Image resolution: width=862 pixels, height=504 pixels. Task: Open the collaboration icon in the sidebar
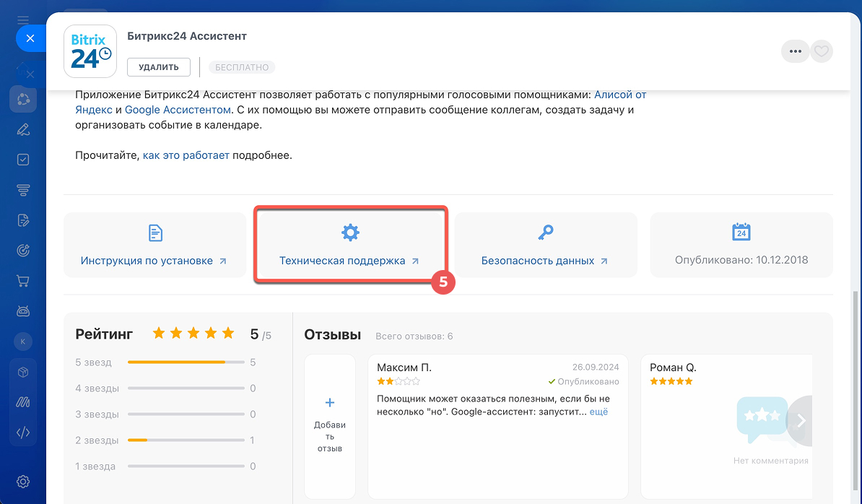[x=23, y=100]
